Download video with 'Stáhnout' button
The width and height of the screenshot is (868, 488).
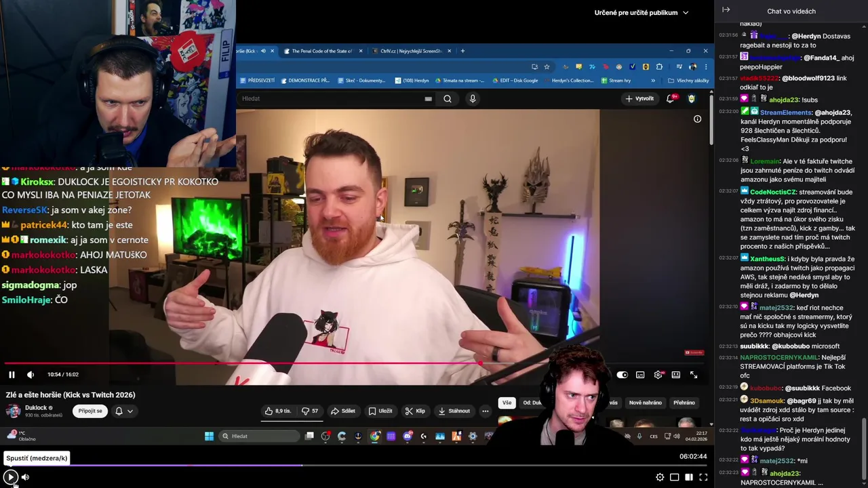[454, 411]
